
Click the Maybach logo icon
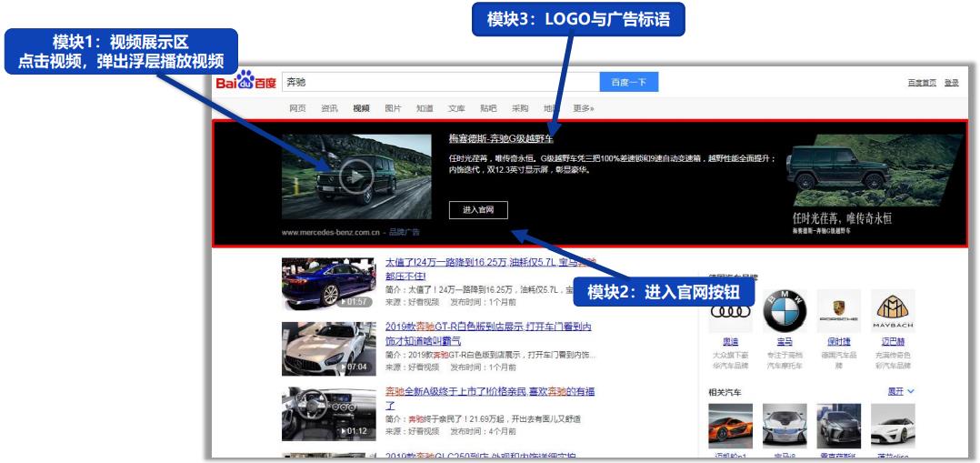(x=893, y=310)
